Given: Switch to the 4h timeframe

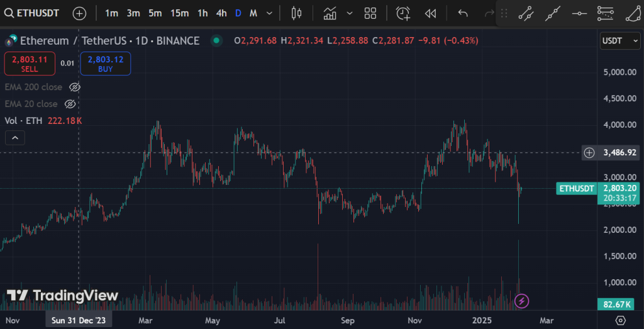Looking at the screenshot, I should pos(221,13).
